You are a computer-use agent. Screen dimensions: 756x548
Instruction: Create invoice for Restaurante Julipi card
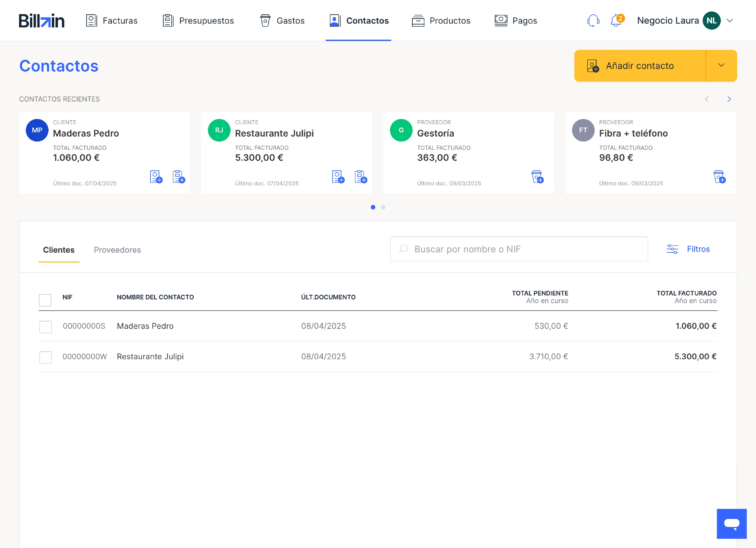pyautogui.click(x=338, y=177)
